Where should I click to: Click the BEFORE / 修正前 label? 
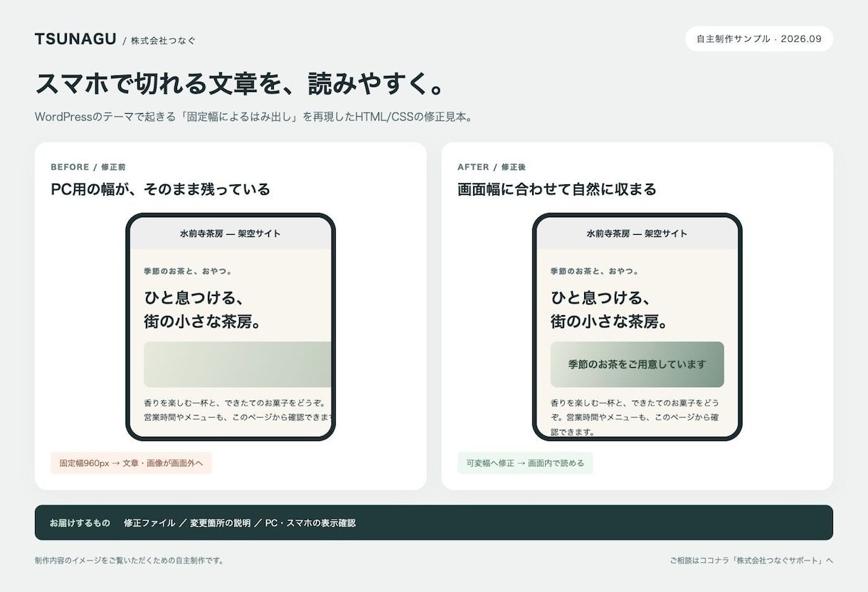88,167
